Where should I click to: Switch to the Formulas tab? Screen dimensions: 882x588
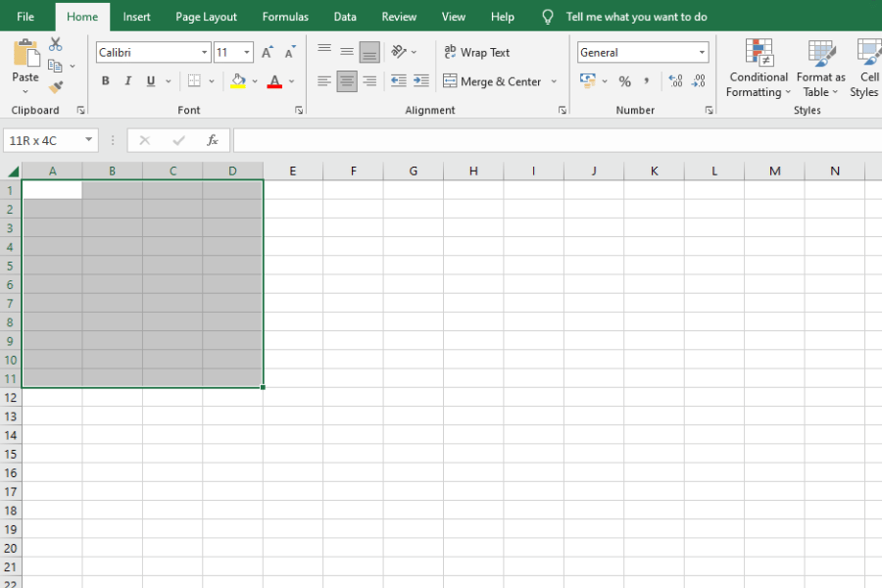284,16
